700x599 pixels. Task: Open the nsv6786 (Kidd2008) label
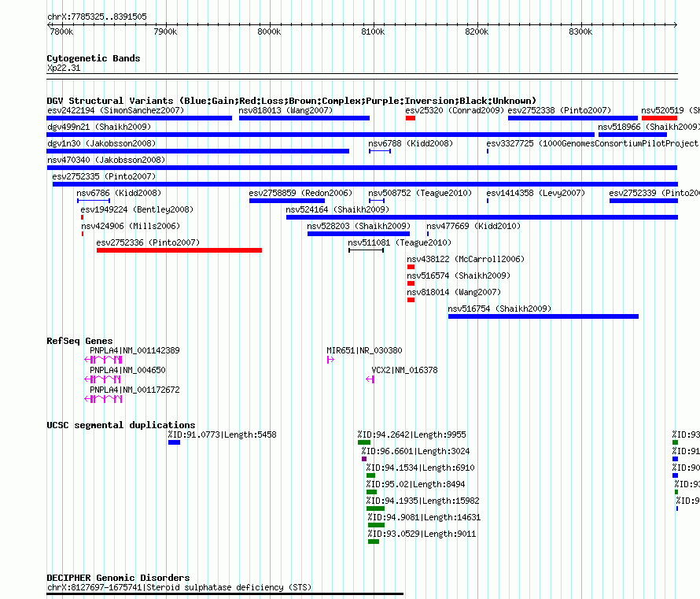(119, 193)
